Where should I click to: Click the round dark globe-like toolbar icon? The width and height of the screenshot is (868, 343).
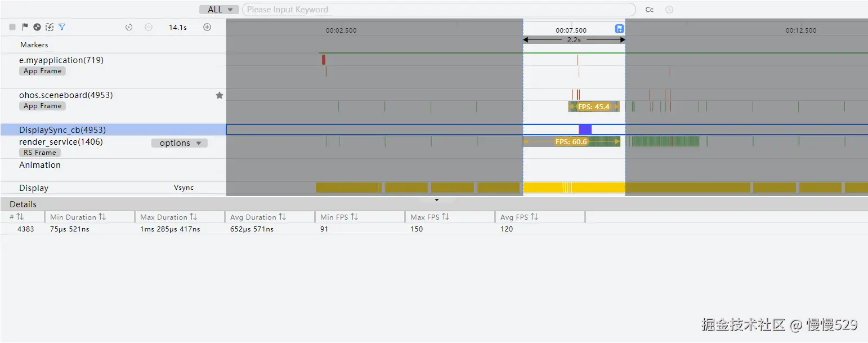coord(37,27)
